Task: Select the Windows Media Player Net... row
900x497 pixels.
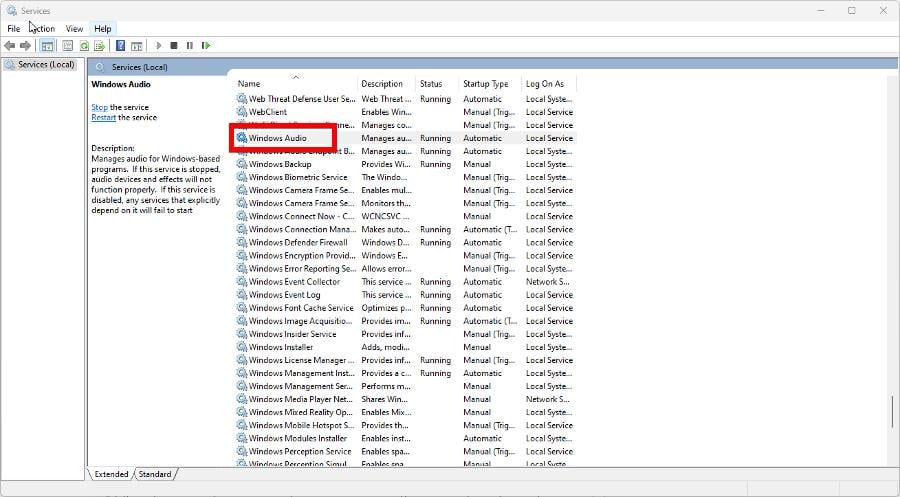Action: click(405, 399)
